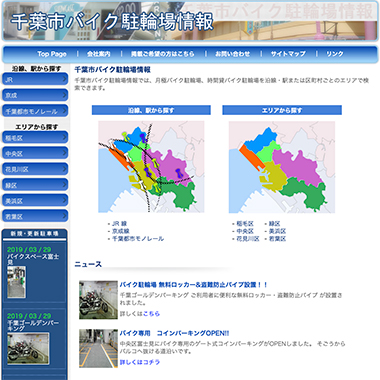This screenshot has height=380, width=380.
Task: Click the JR 線 link below the station map
Action: point(119,224)
